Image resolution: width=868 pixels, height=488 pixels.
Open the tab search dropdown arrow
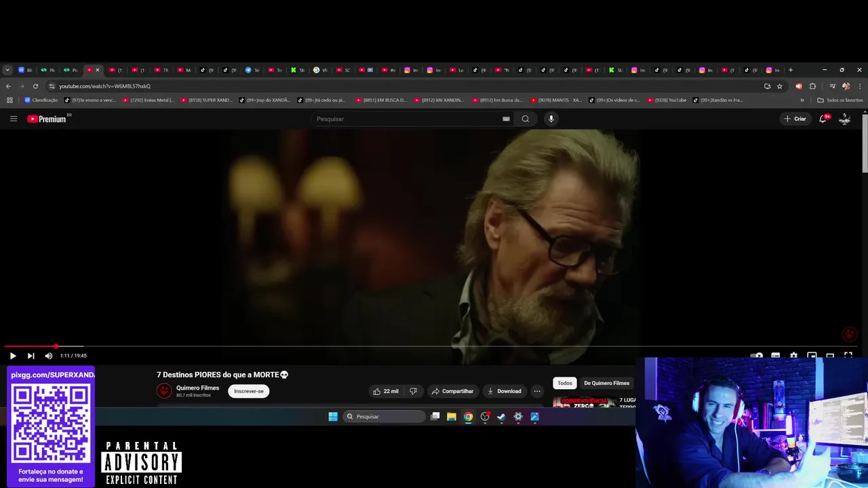pyautogui.click(x=7, y=70)
